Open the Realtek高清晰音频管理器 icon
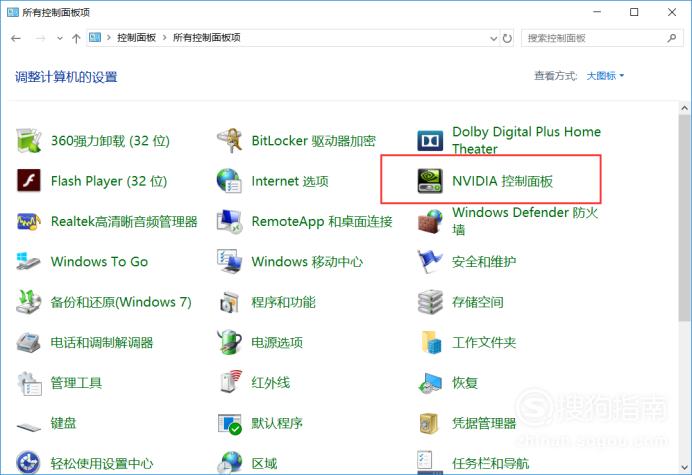The height and width of the screenshot is (475, 692). click(29, 221)
